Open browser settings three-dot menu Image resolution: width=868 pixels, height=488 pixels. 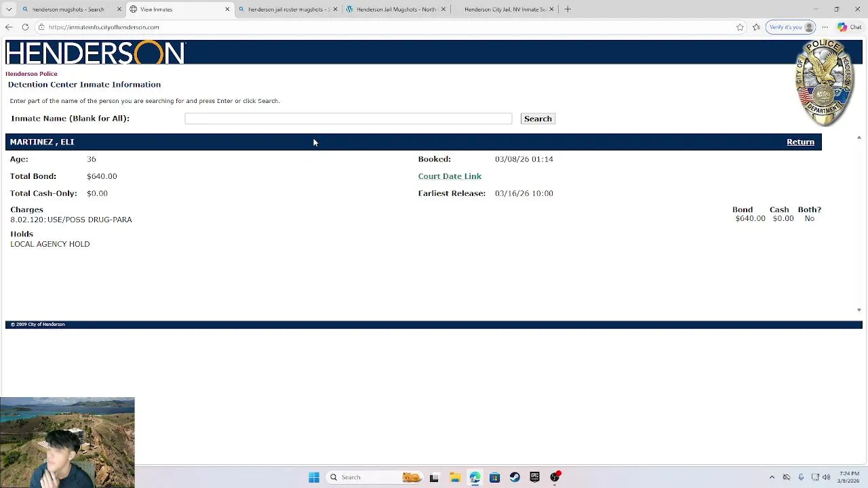click(825, 27)
